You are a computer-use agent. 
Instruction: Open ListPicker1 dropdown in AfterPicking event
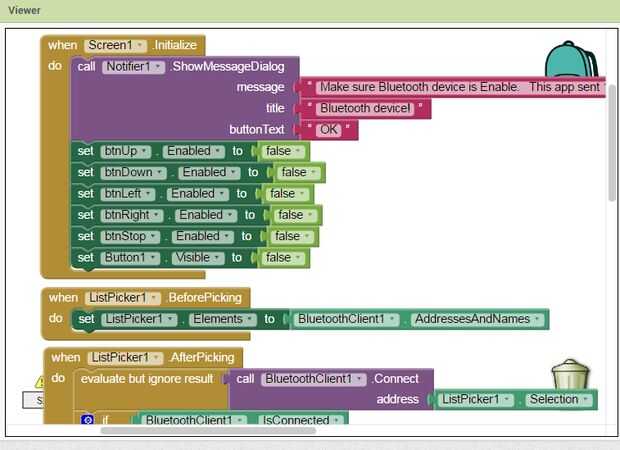(x=125, y=358)
